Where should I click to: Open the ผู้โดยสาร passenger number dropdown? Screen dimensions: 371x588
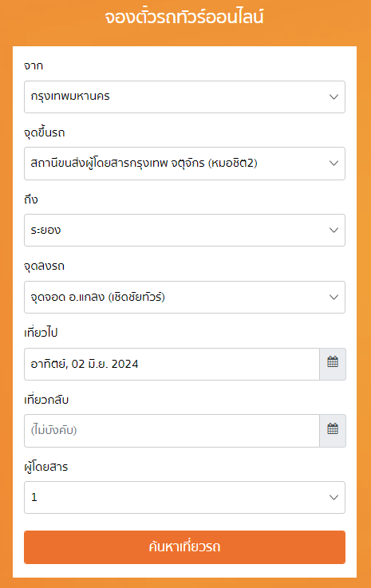[184, 497]
